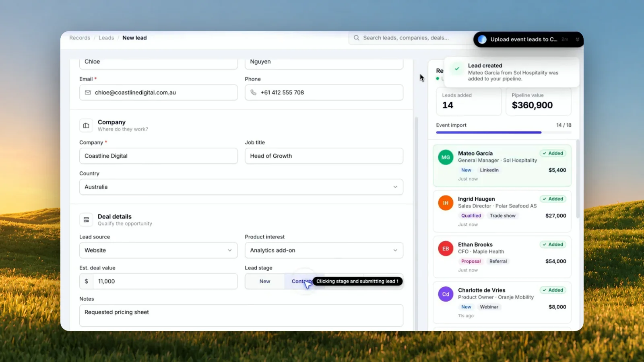The width and height of the screenshot is (644, 362).
Task: Click the Email input field
Action: coord(159,93)
